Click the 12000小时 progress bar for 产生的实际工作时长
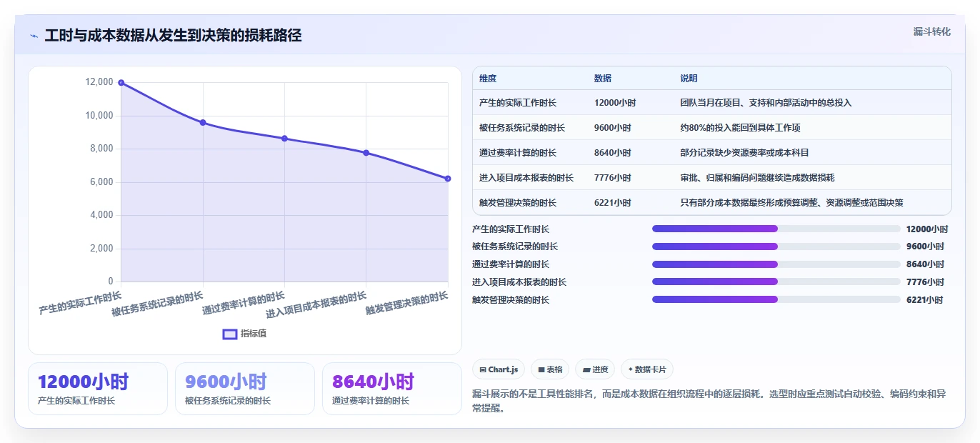This screenshot has width=980, height=443. tap(776, 229)
